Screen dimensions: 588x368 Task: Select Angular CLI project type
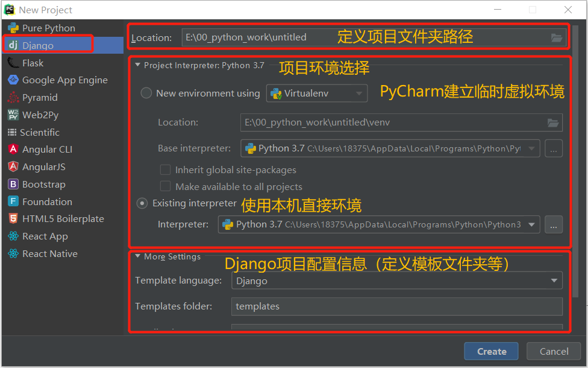[x=63, y=150]
